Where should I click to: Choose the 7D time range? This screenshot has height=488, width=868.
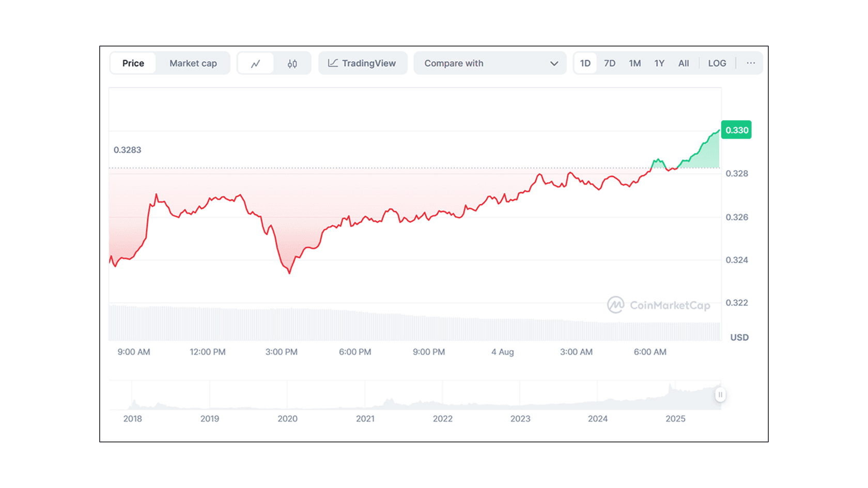[x=610, y=63]
